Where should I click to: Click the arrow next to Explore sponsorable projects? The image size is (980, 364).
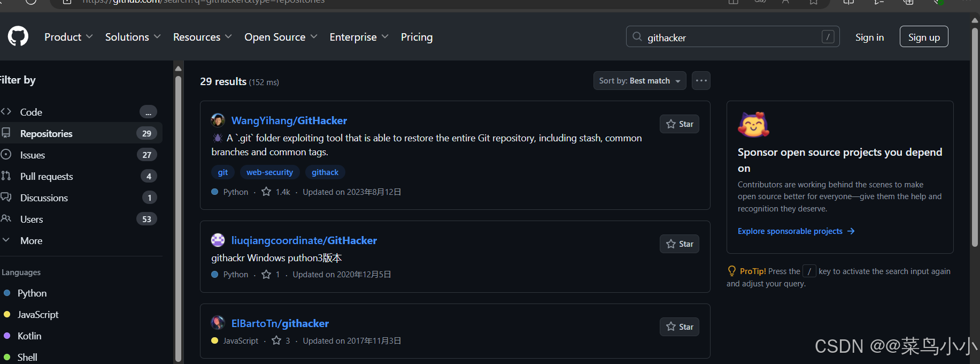pos(851,231)
